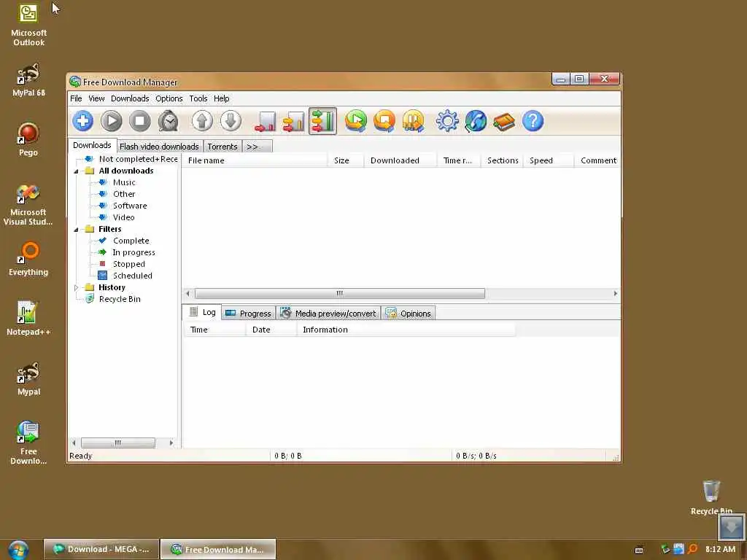Open the Microsoft Outlook desktop icon
This screenshot has height=560, width=747.
(x=28, y=26)
